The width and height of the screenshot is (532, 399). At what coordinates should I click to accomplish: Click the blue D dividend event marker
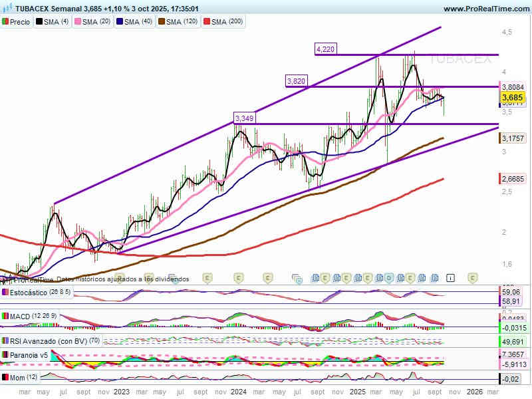pyautogui.click(x=390, y=277)
